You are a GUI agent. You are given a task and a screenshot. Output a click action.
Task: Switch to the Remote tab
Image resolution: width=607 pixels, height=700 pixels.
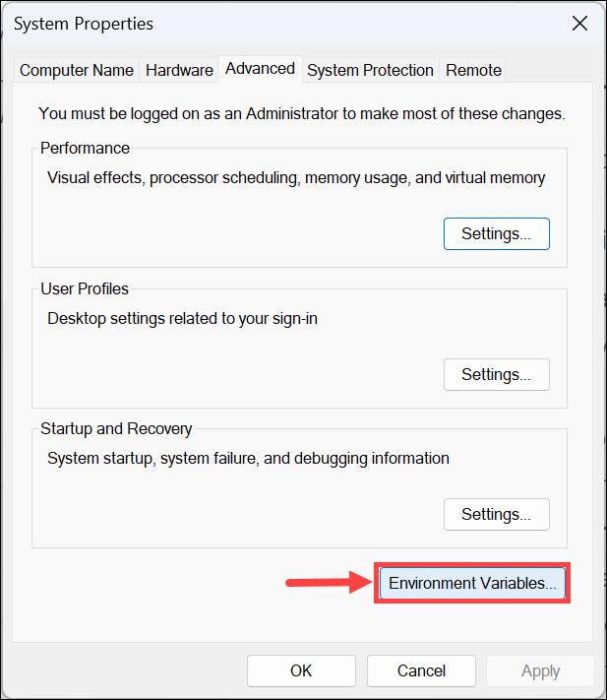[x=473, y=70]
